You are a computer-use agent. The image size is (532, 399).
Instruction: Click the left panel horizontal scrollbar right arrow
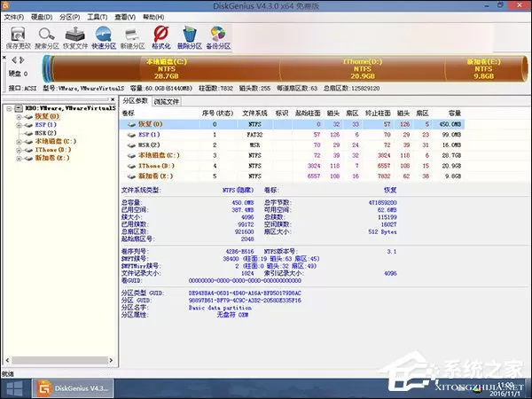pos(111,360)
